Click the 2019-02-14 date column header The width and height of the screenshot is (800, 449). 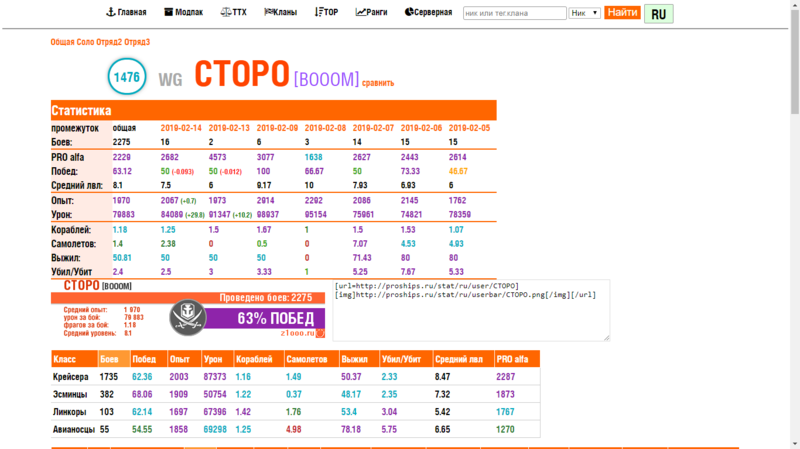click(181, 128)
